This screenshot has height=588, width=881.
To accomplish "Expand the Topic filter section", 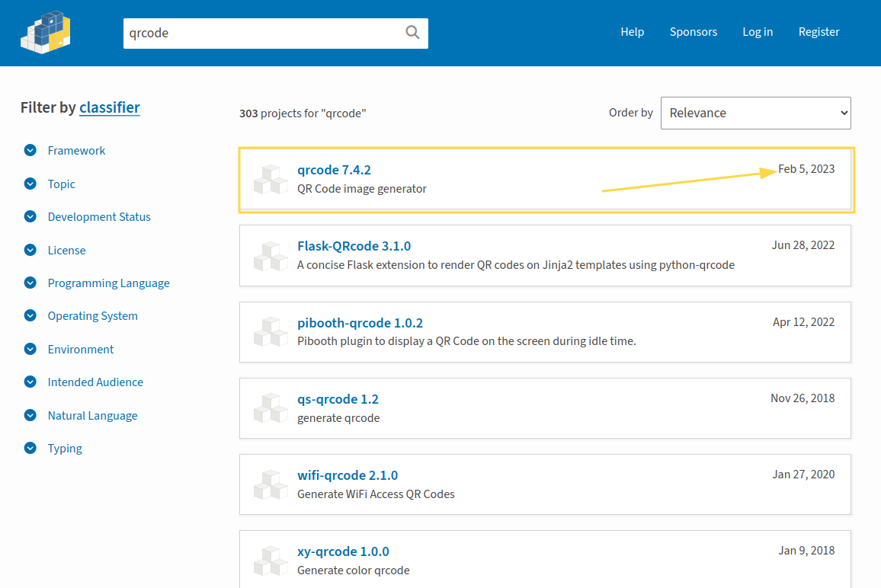I will (30, 184).
